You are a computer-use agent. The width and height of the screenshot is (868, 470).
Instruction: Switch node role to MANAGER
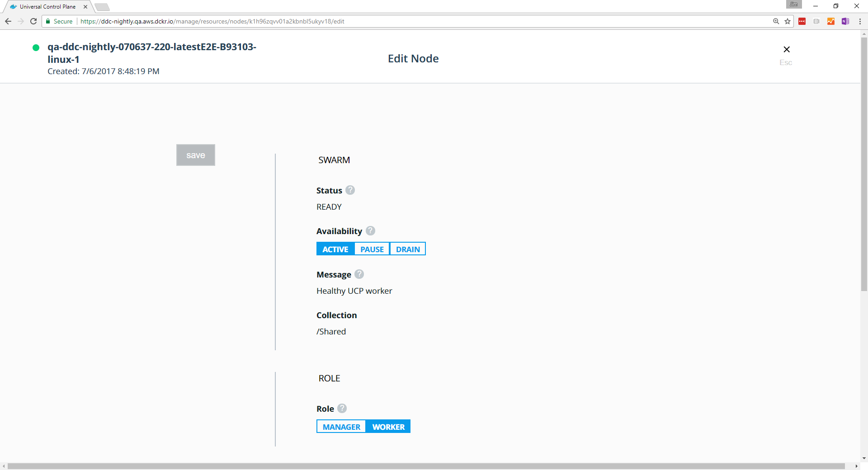pyautogui.click(x=341, y=427)
